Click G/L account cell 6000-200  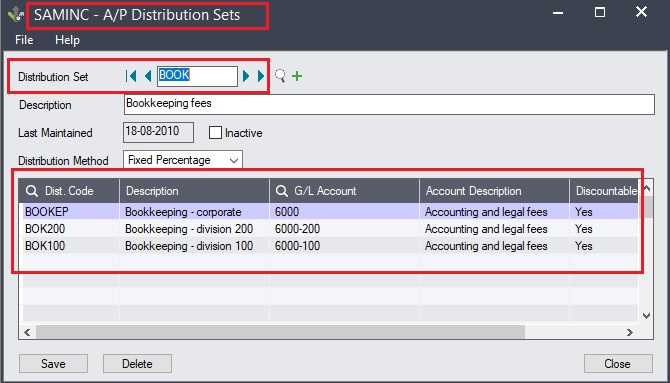tap(344, 229)
